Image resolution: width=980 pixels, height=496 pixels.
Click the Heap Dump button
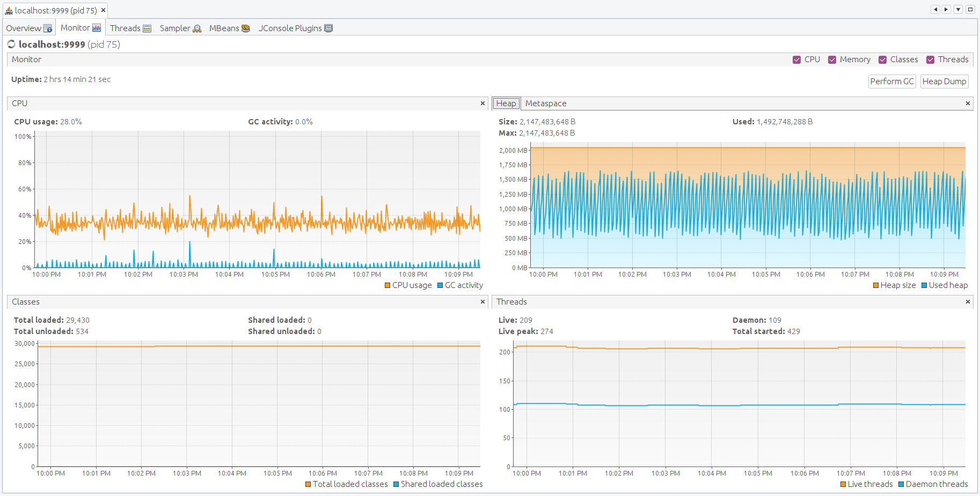944,82
